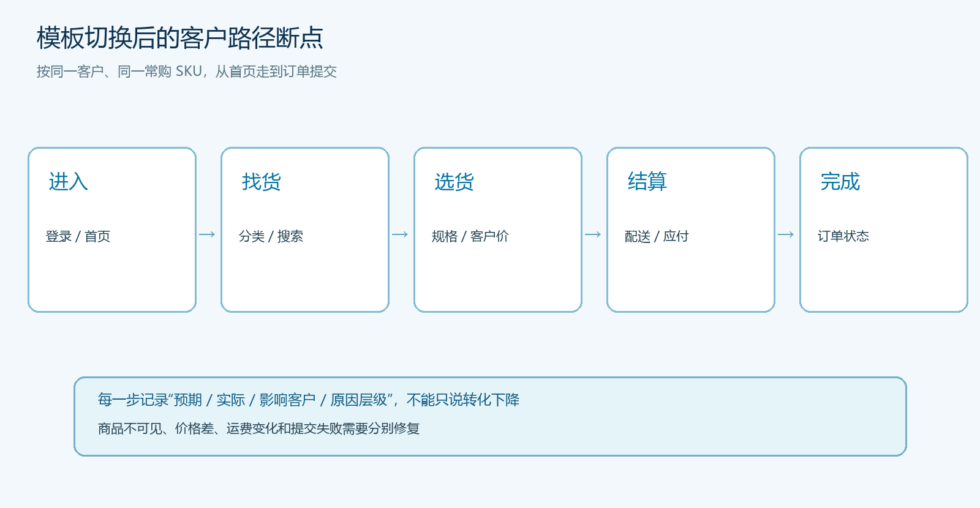Viewport: 980px width, 508px height.
Task: Click the 配送 / 应付 text
Action: click(x=657, y=236)
